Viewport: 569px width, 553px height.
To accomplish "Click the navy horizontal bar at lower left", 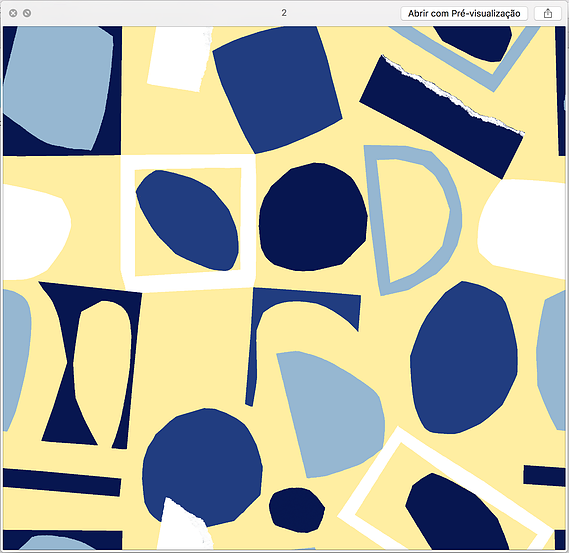I will [x=62, y=482].
